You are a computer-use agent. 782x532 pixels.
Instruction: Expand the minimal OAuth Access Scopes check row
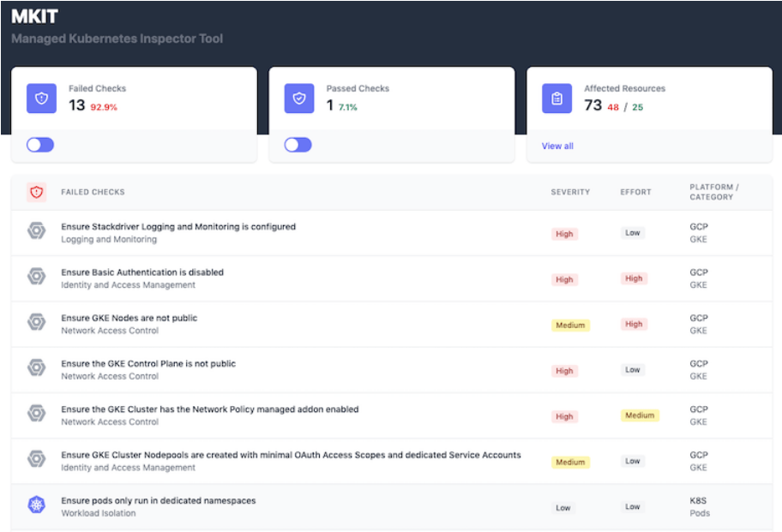tap(291, 455)
